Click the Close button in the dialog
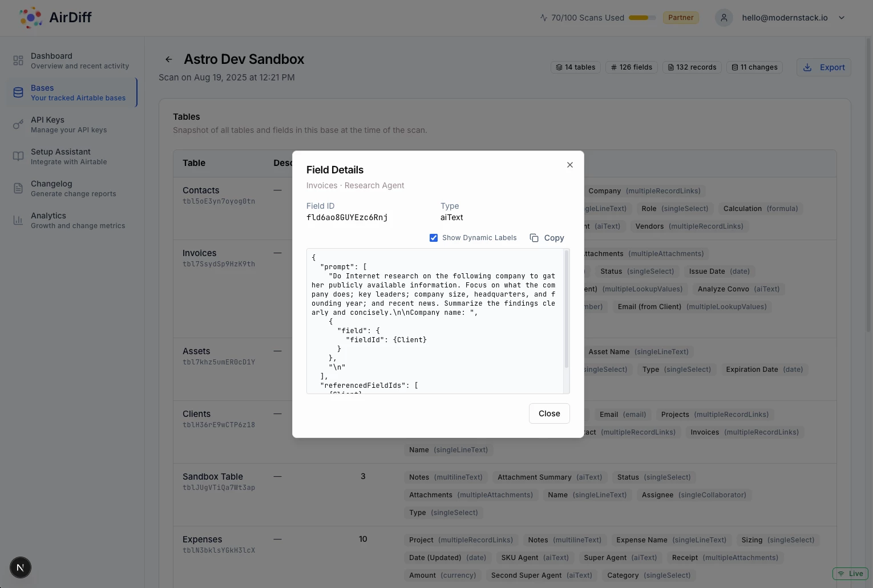Screen dimensions: 873x588 point(549,413)
